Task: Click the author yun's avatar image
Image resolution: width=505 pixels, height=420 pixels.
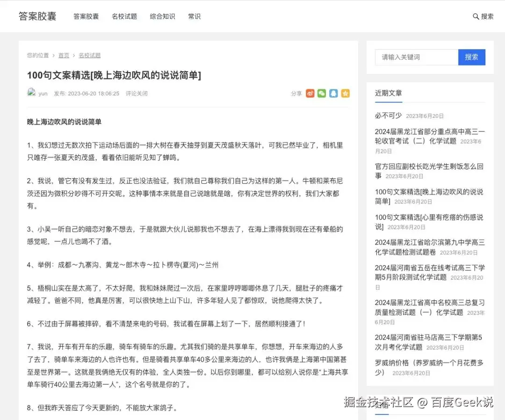Action: click(31, 93)
